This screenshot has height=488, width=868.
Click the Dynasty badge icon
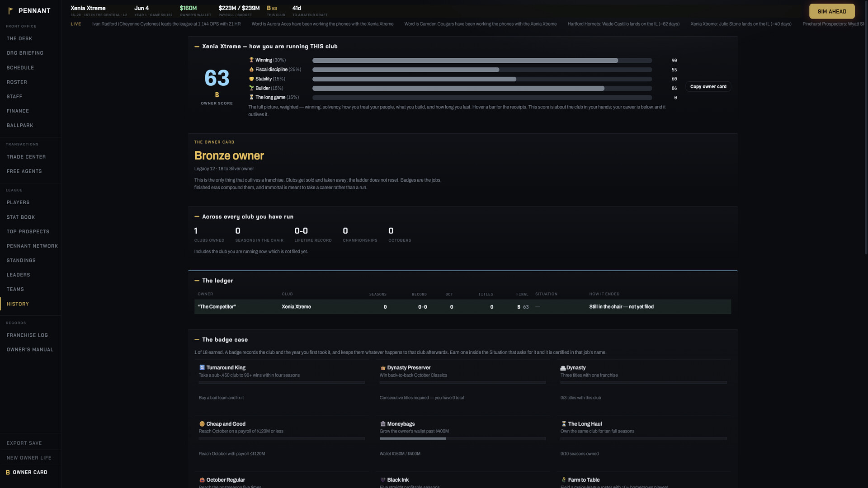563,368
